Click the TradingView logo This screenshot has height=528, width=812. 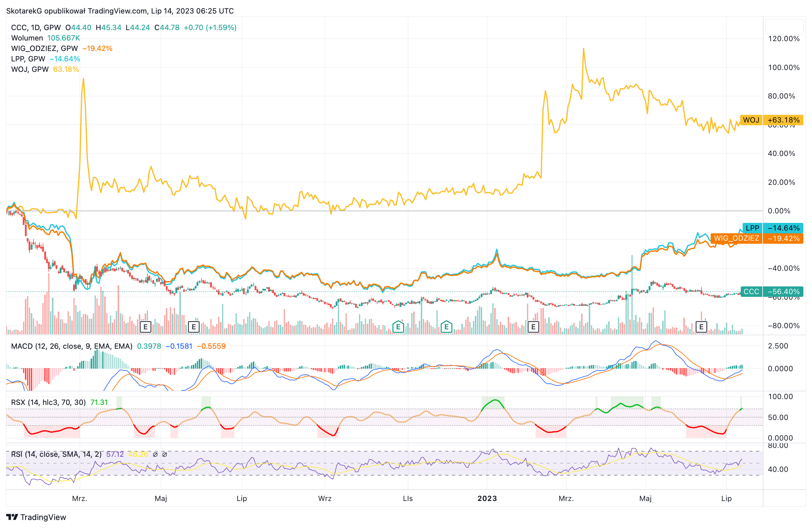click(36, 517)
